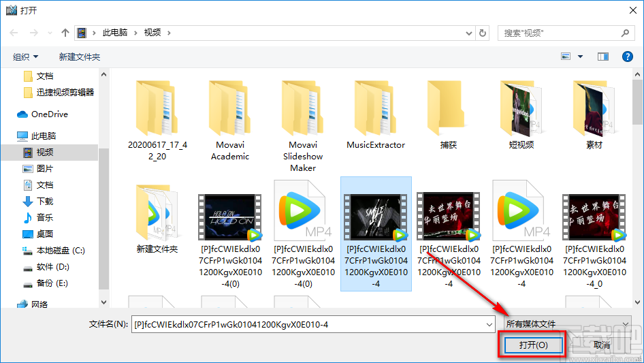Open the view options dropdown arrow
The width and height of the screenshot is (644, 363).
[580, 57]
